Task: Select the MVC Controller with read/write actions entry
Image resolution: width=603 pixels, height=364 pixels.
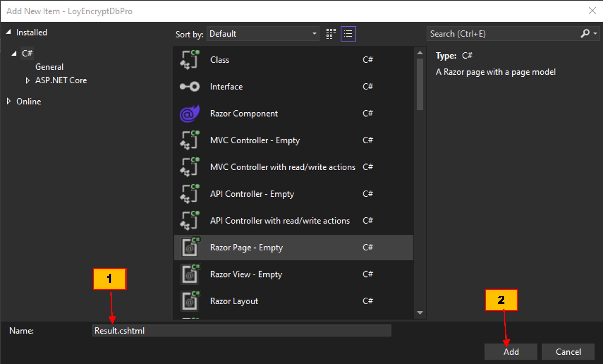Action: click(282, 167)
